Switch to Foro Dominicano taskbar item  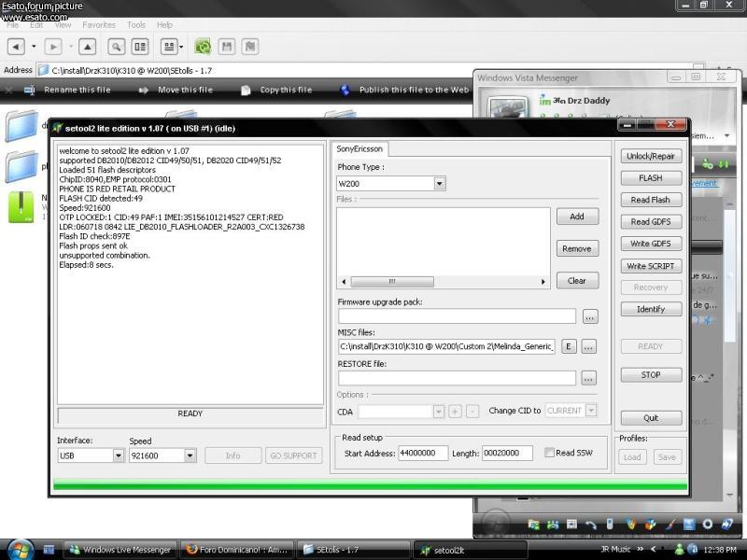tap(238, 550)
